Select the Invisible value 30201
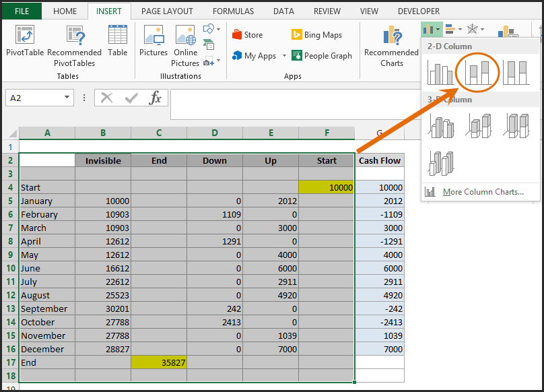 click(103, 308)
